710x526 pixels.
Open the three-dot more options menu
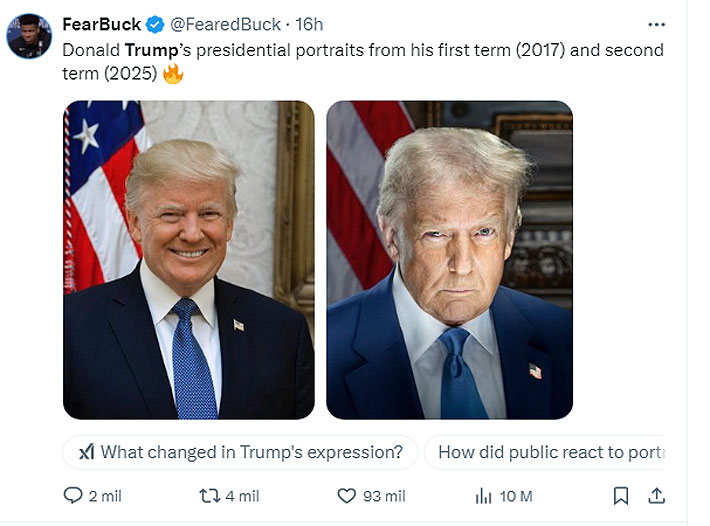[x=656, y=24]
